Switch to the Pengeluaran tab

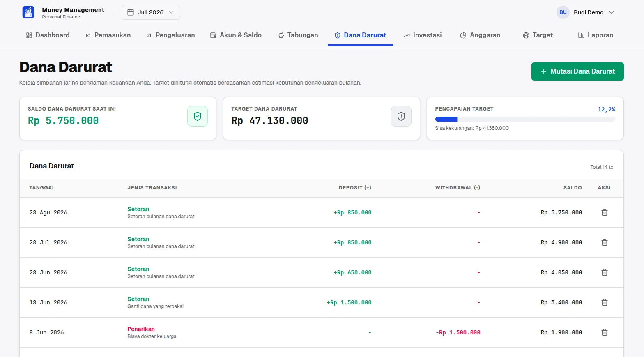(170, 35)
